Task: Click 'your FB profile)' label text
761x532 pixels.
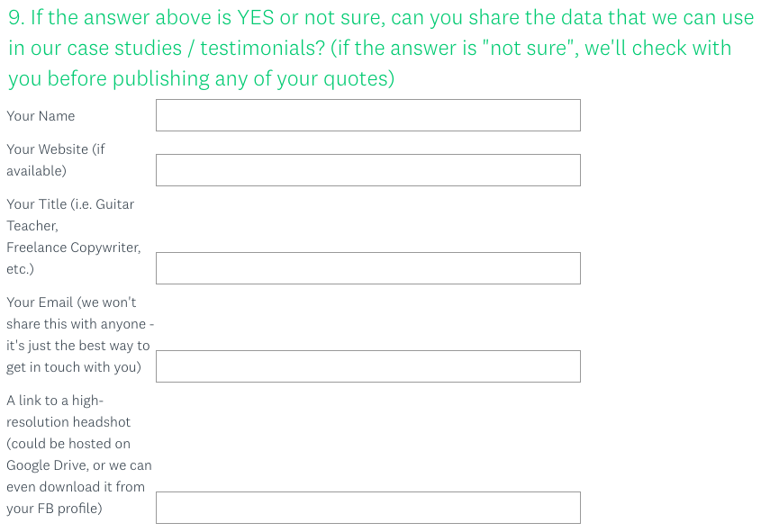Action: (54, 509)
